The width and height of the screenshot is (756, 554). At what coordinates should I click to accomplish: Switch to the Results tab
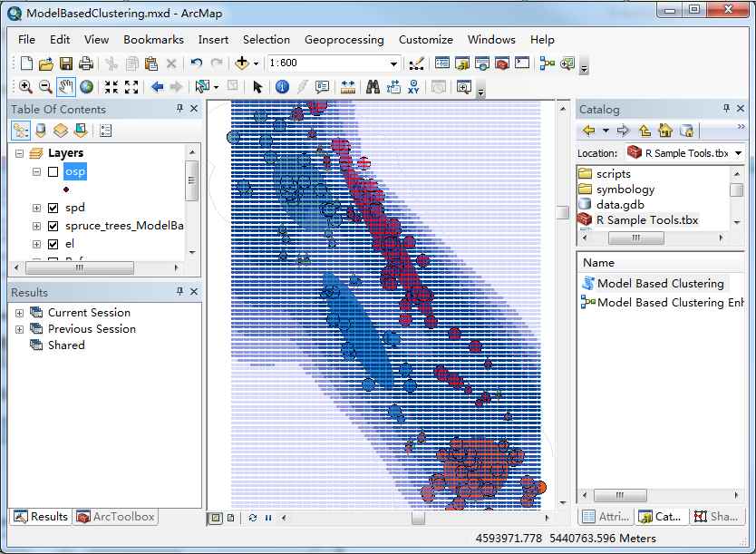pos(41,517)
